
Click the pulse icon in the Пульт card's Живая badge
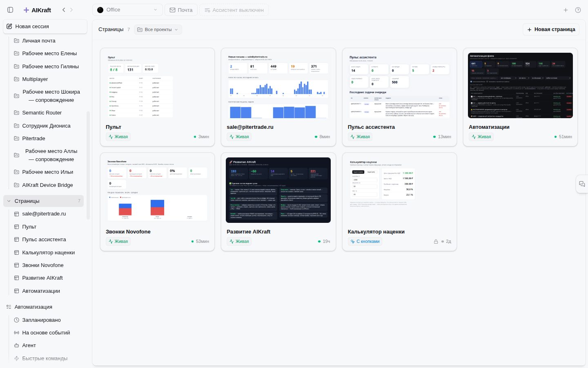pyautogui.click(x=111, y=137)
